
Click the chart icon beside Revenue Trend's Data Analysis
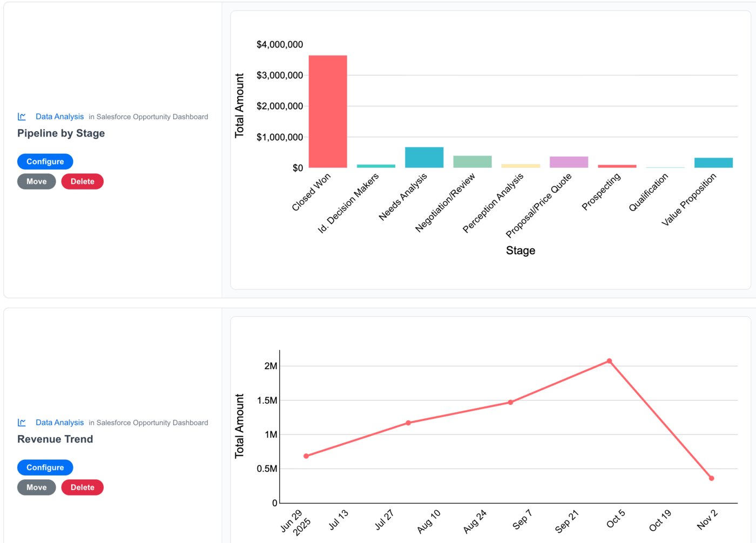click(x=22, y=422)
